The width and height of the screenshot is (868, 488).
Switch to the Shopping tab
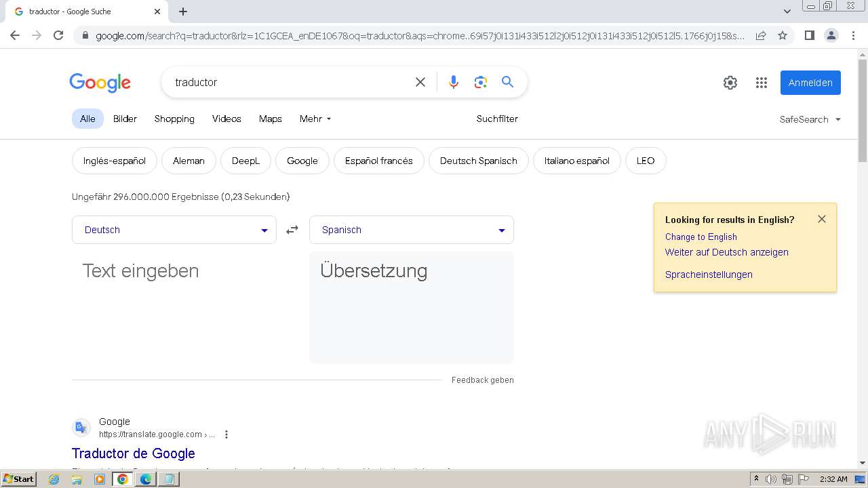174,119
